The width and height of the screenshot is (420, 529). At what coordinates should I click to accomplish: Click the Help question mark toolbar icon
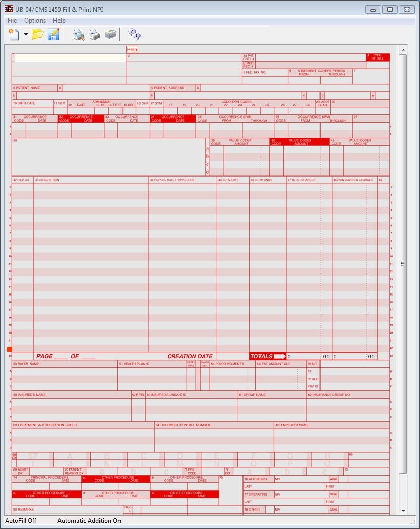point(134,34)
